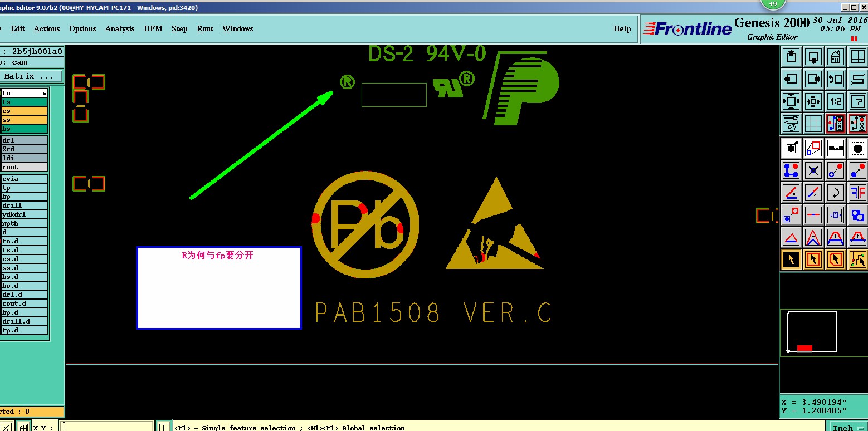
Task: Click the X Y coordinate input field
Action: (x=108, y=427)
